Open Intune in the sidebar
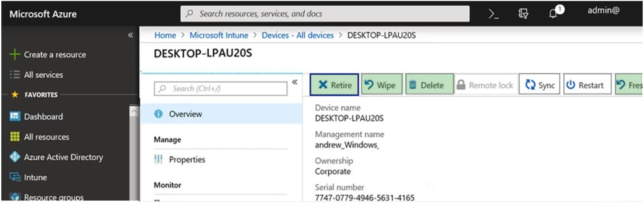 point(35,177)
